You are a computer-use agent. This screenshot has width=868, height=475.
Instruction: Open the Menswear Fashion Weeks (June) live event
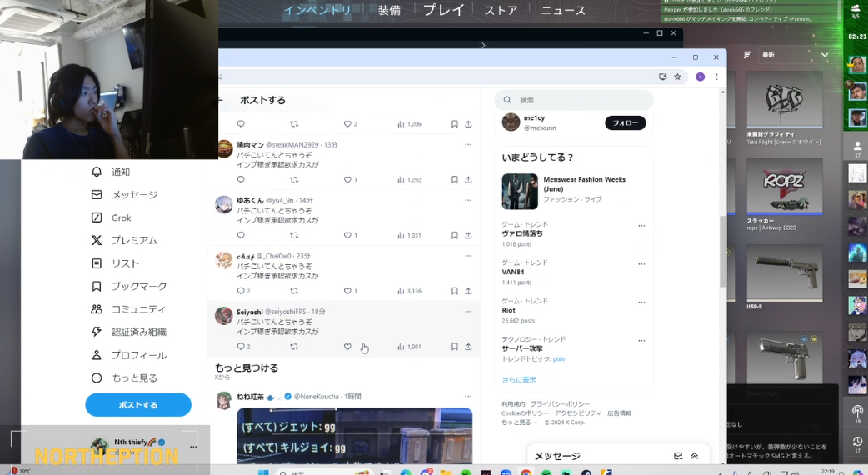(x=574, y=192)
